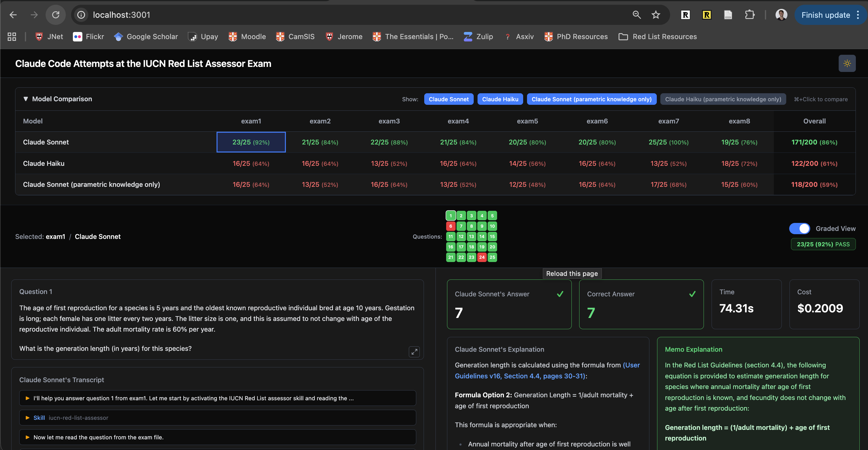The height and width of the screenshot is (450, 868).
Task: Click the expand icon on Question 1 card
Action: [414, 352]
